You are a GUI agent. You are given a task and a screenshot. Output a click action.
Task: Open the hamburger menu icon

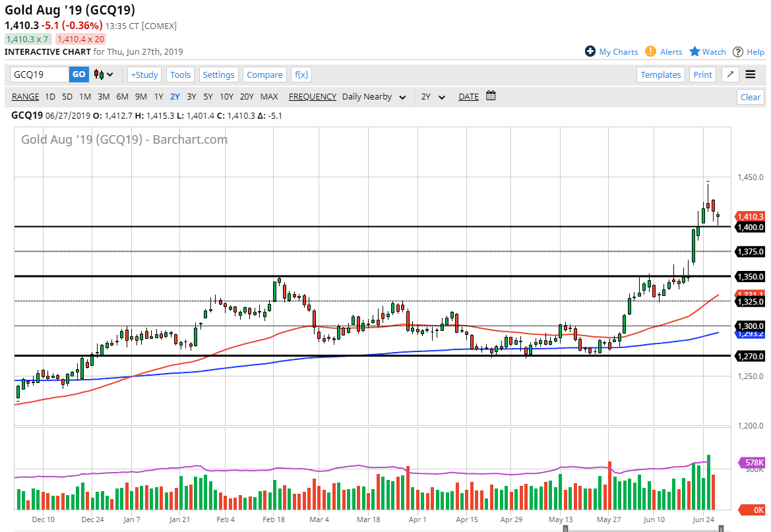pos(751,74)
